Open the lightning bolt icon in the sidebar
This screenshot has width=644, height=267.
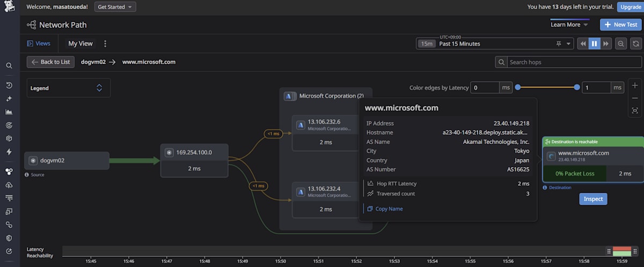point(9,152)
